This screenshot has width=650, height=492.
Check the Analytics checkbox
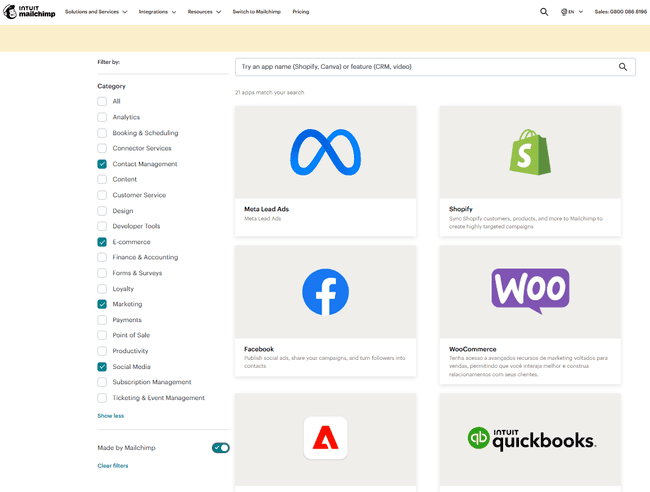[102, 117]
